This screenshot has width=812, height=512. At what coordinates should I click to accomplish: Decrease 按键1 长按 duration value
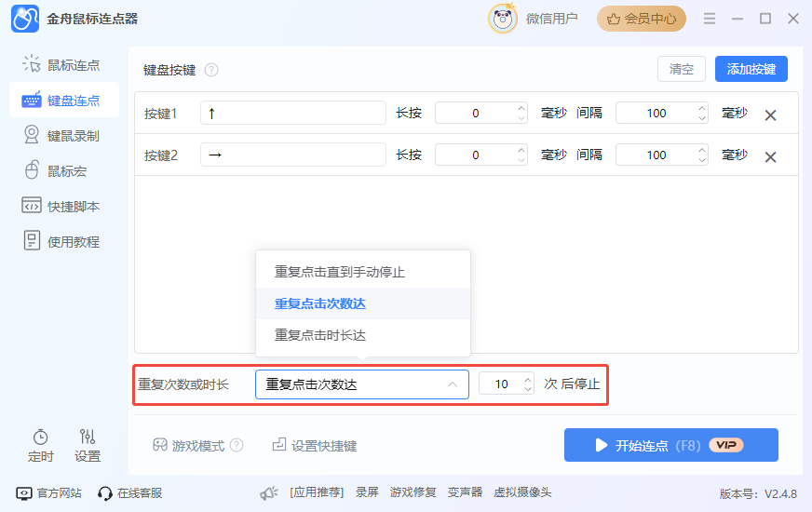(x=521, y=118)
